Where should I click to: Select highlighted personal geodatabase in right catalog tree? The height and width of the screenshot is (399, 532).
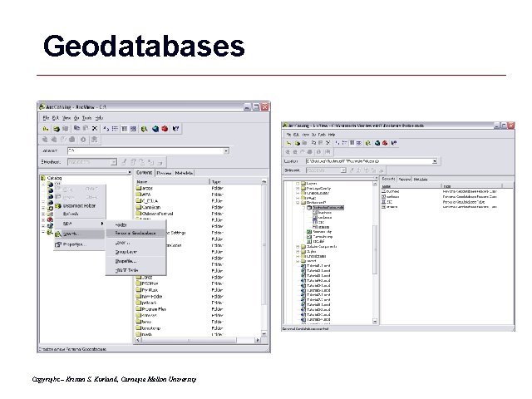pos(326,207)
